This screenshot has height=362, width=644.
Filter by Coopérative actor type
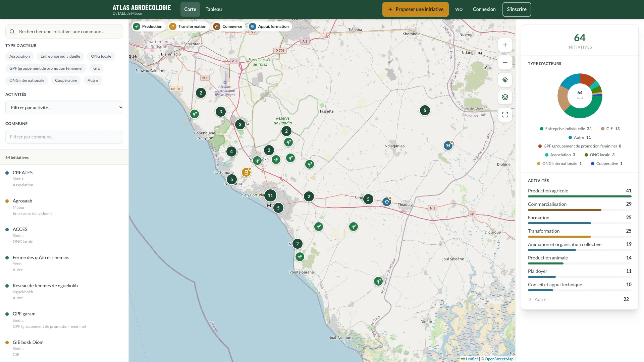(66, 80)
